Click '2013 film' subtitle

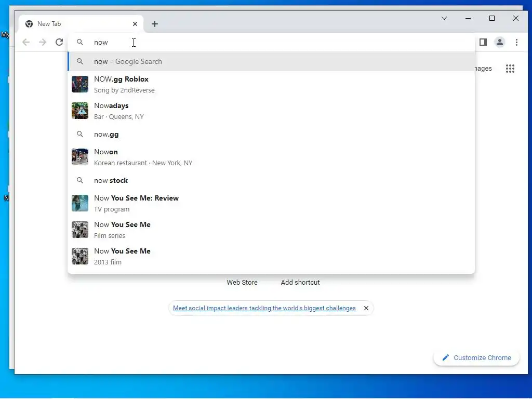pyautogui.click(x=108, y=262)
